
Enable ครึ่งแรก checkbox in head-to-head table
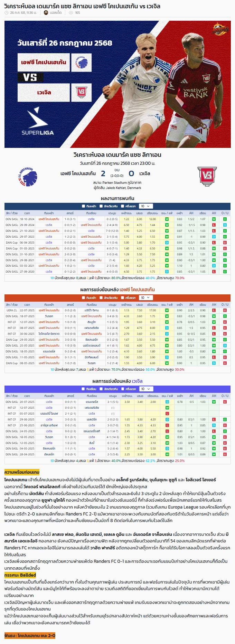(x=123, y=206)
